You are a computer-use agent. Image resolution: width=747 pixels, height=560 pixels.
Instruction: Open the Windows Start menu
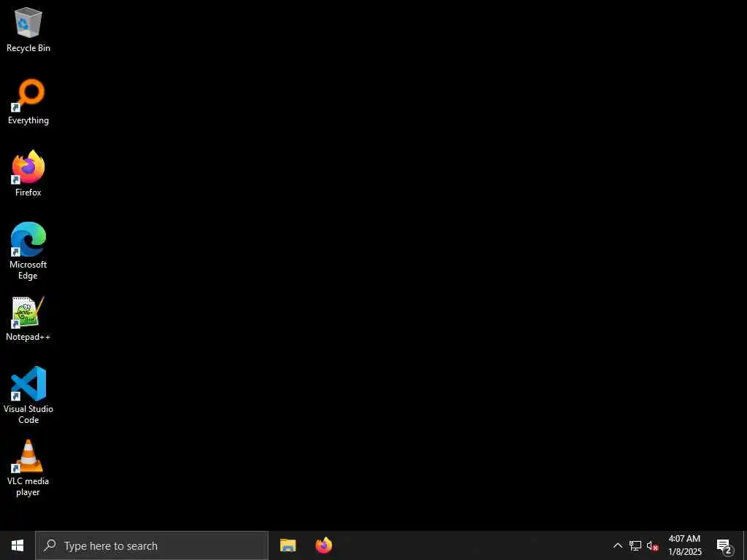point(18,545)
